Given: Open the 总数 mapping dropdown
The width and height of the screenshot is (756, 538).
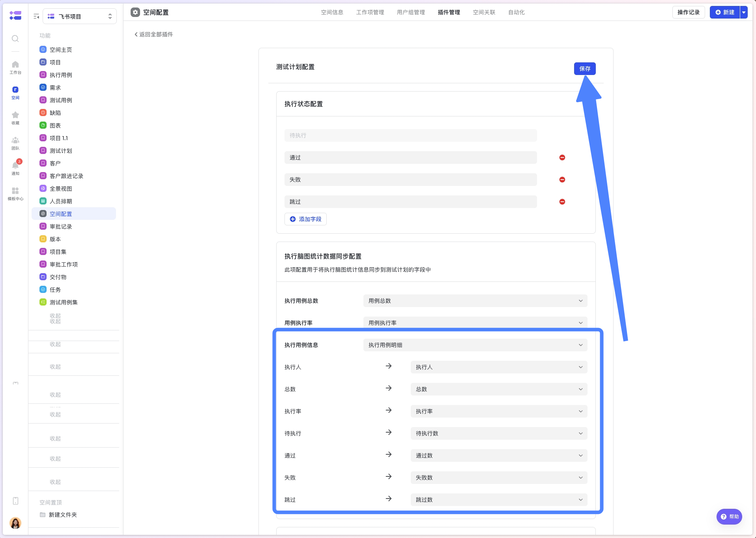Looking at the screenshot, I should point(499,389).
